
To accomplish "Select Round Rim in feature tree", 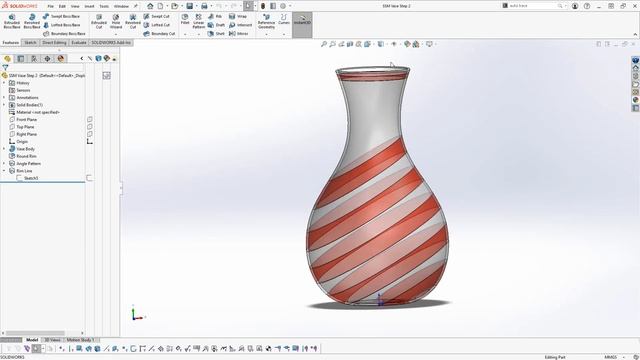I will (26, 156).
